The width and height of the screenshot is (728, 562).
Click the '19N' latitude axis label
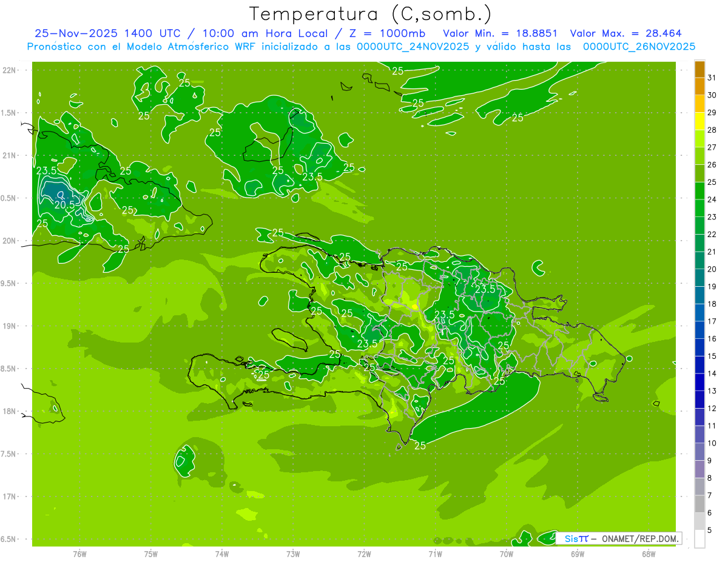[9, 326]
